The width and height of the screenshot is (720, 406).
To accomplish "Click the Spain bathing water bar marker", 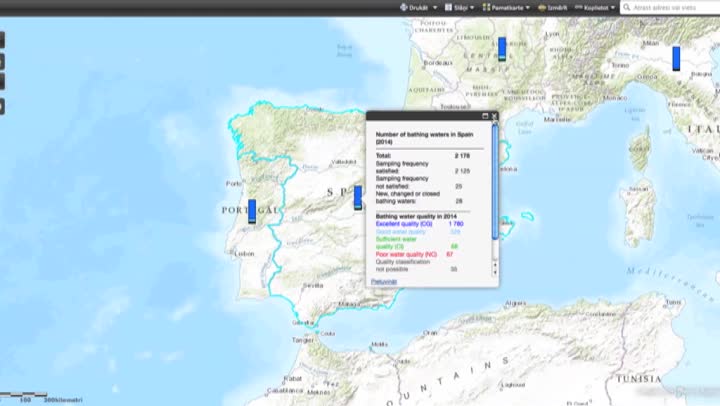I will coord(358,198).
